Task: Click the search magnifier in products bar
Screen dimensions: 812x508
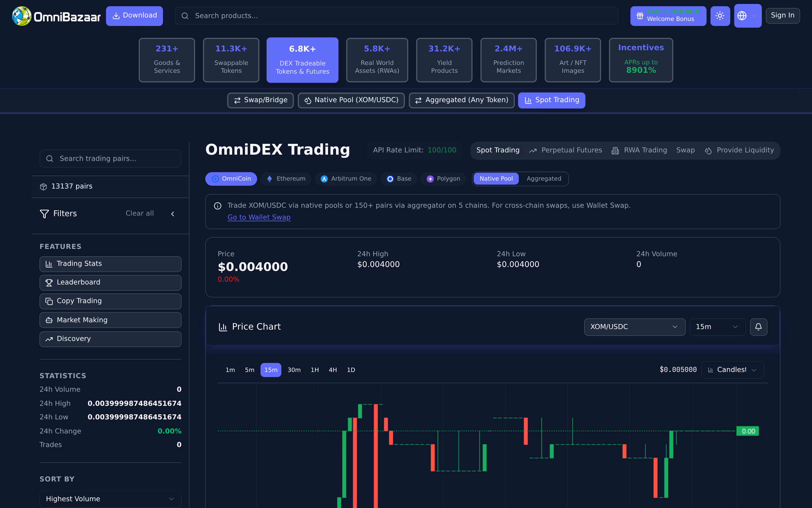Action: 185,16
